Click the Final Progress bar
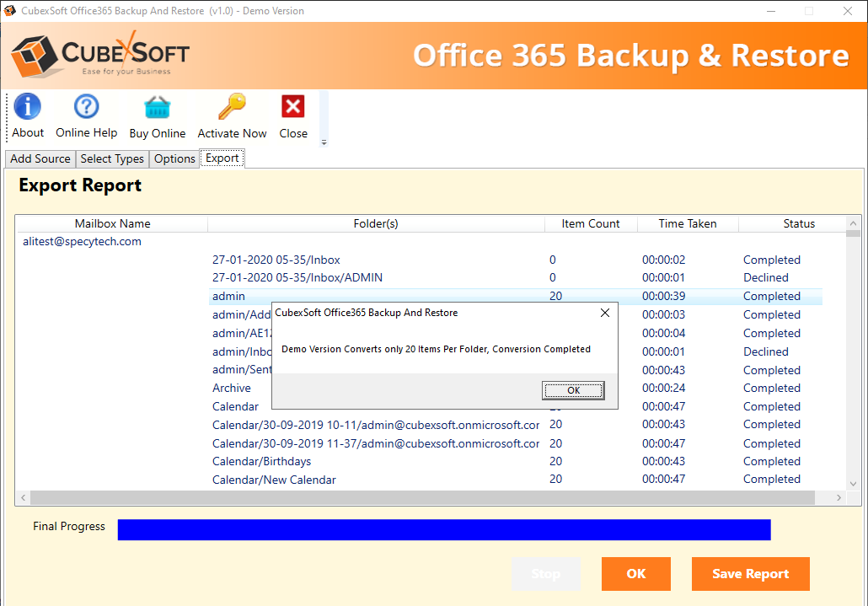 (444, 529)
